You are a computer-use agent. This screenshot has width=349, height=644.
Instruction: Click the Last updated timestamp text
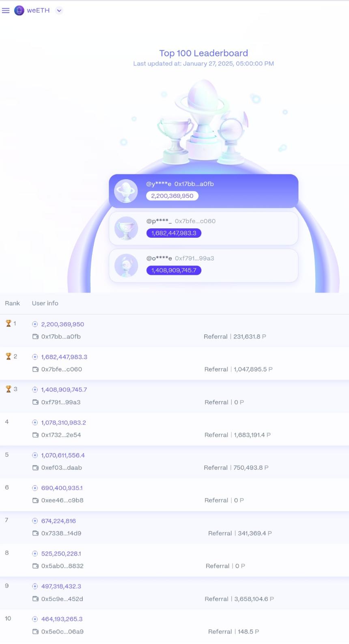[203, 64]
